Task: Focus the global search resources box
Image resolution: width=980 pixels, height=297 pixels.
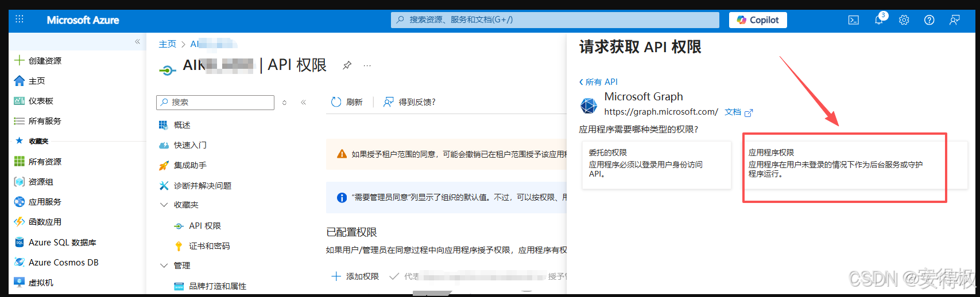Action: 555,20
